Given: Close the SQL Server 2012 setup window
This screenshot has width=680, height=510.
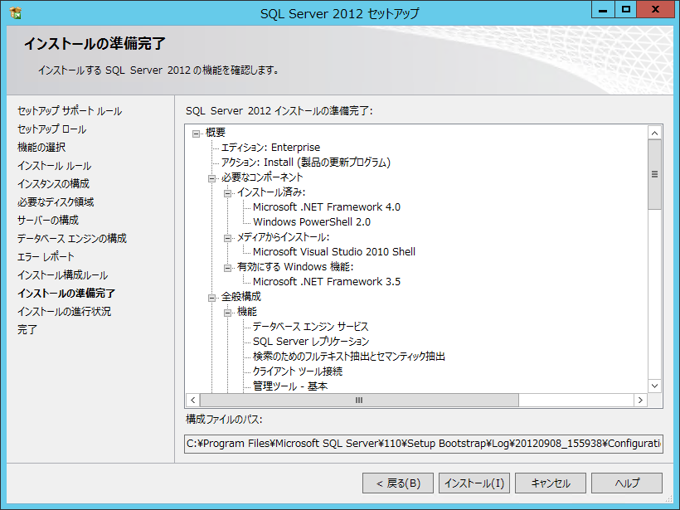Looking at the screenshot, I should coord(655,10).
